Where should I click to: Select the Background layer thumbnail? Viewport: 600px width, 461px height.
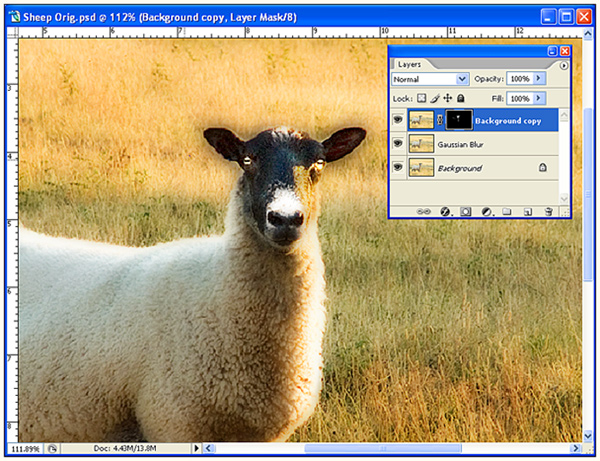(421, 168)
